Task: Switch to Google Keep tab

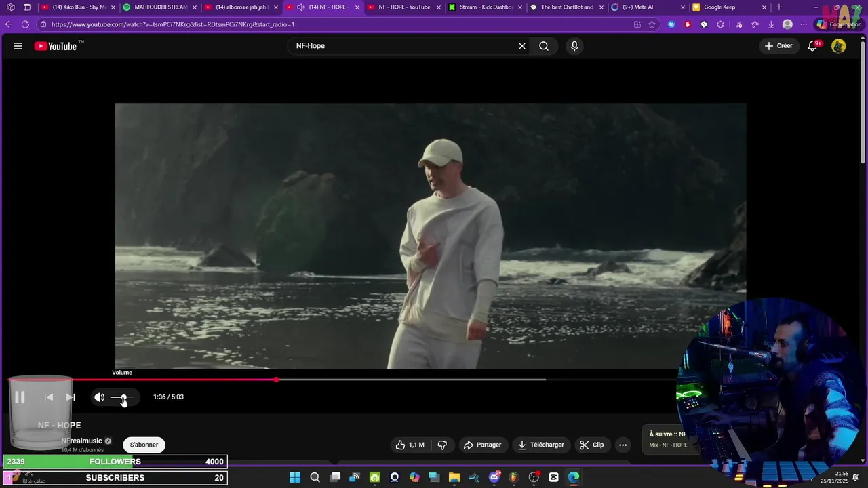Action: pos(729,7)
